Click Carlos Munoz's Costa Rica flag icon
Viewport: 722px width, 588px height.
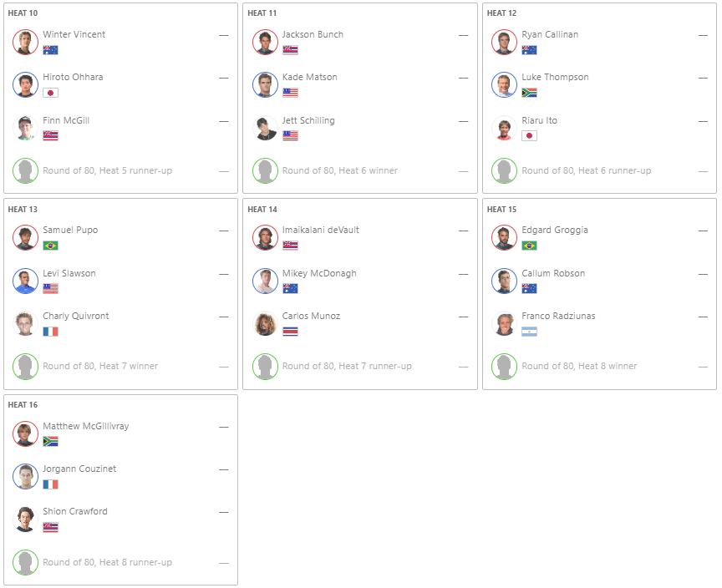point(290,332)
